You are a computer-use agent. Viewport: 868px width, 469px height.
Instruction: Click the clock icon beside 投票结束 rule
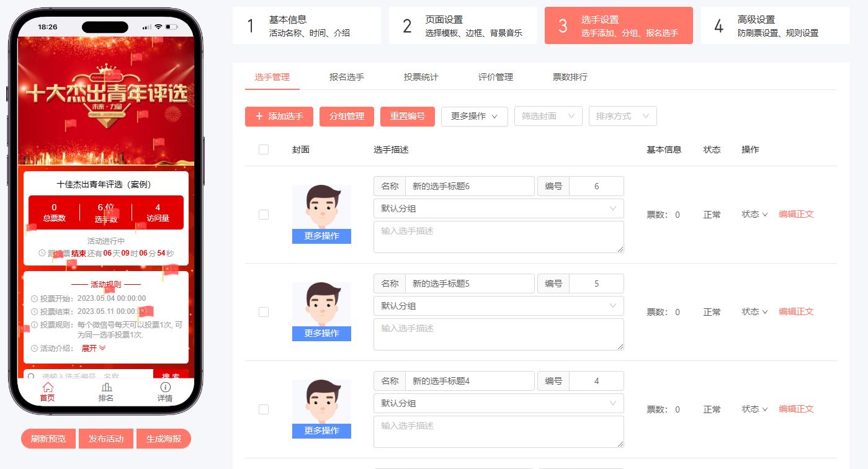(34, 311)
